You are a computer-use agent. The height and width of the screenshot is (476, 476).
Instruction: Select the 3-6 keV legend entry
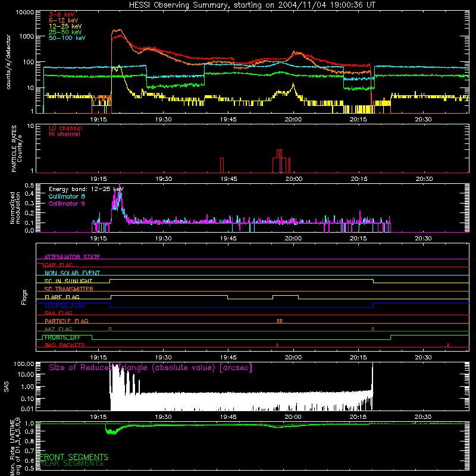[x=62, y=14]
